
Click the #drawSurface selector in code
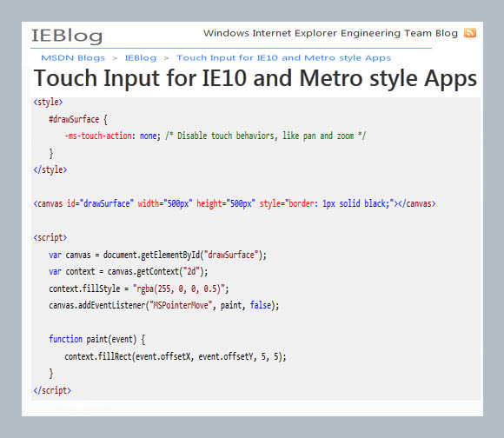74,119
